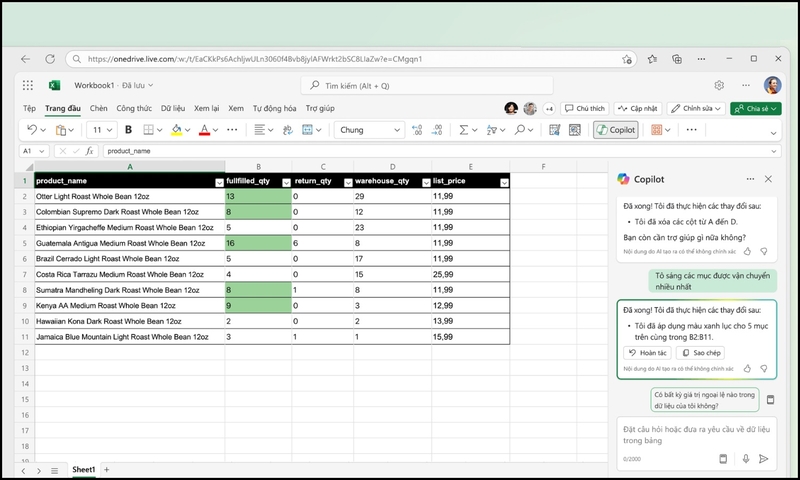Select the Sheet1 tab

pos(84,469)
